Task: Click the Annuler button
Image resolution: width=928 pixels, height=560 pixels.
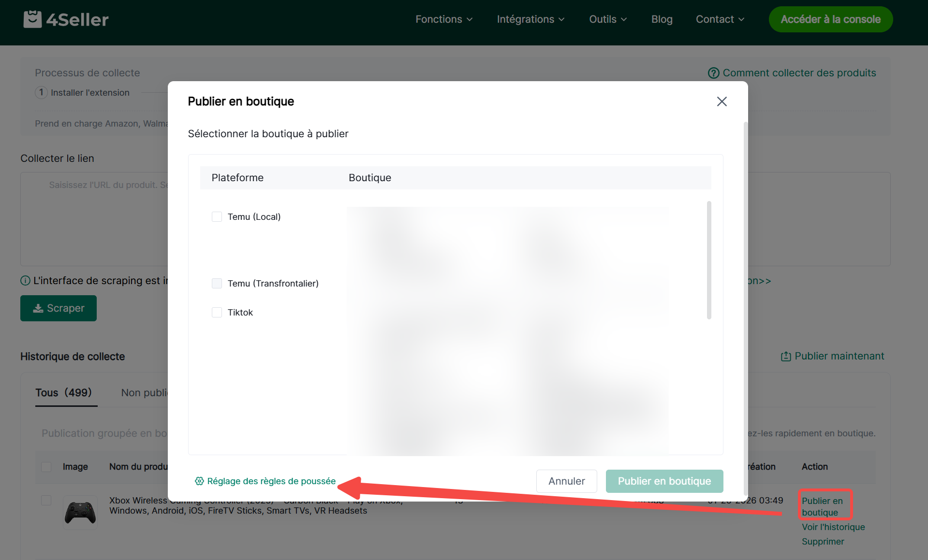Action: click(566, 481)
